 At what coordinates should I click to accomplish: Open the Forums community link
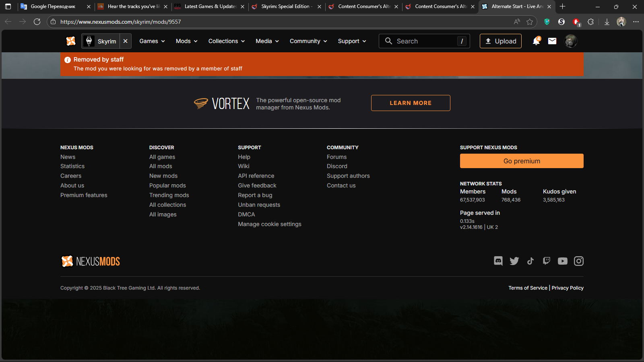click(336, 157)
